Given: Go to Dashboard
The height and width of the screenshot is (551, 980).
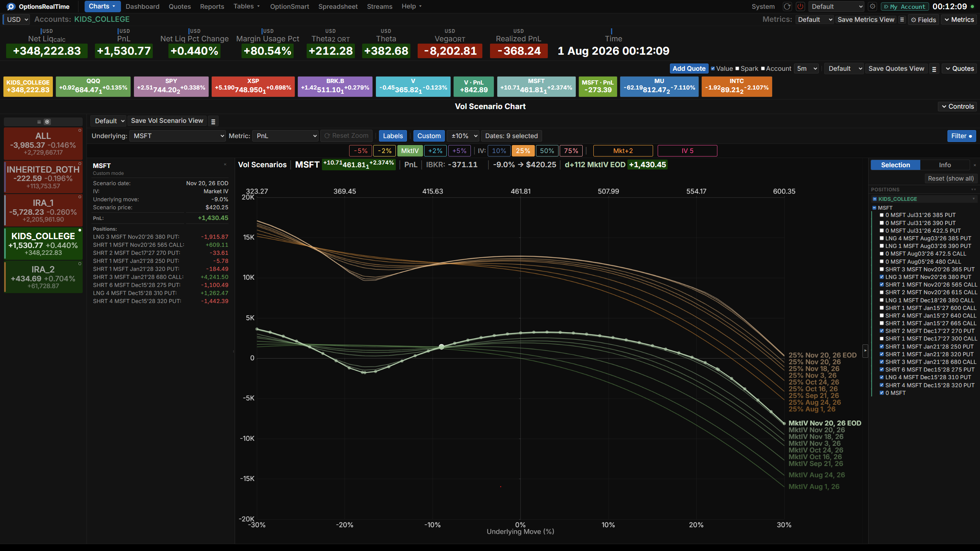Looking at the screenshot, I should coord(142,7).
